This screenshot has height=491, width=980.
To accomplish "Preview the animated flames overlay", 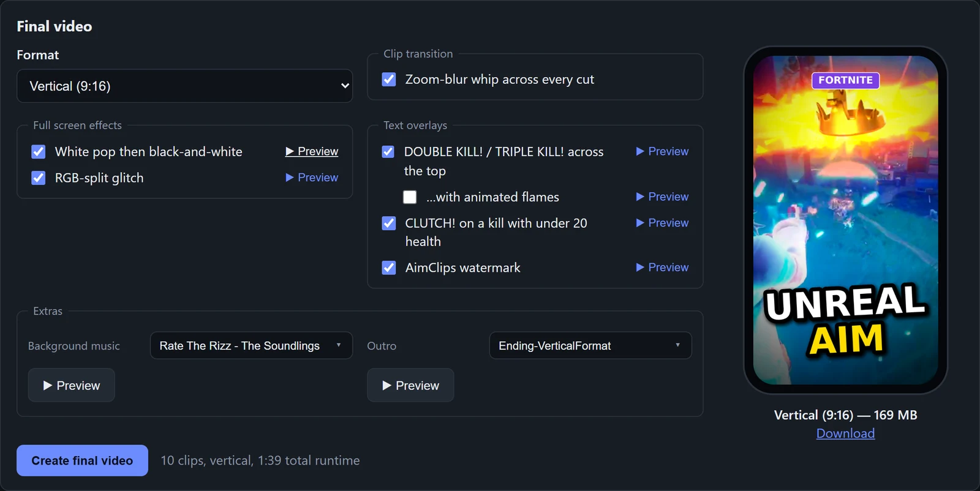I will [x=662, y=197].
